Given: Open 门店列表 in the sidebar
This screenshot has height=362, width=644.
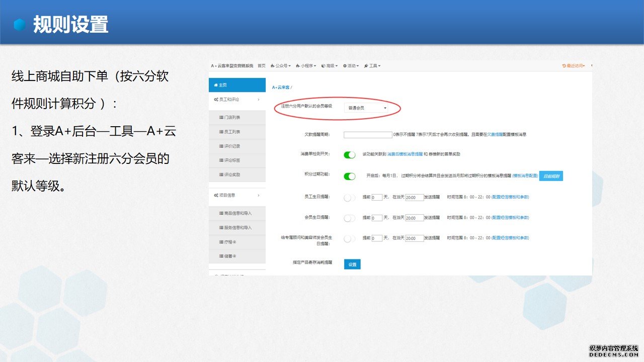Looking at the screenshot, I should (x=237, y=117).
